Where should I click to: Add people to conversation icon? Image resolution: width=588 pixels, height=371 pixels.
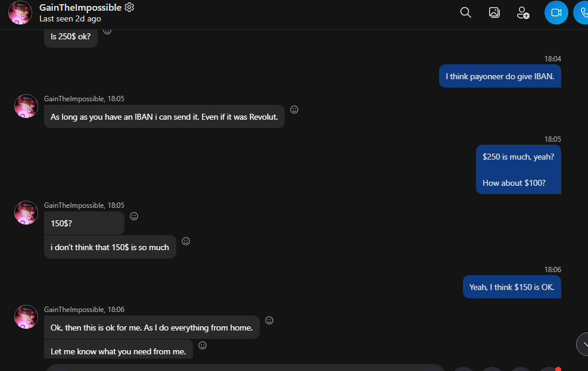[x=522, y=13]
